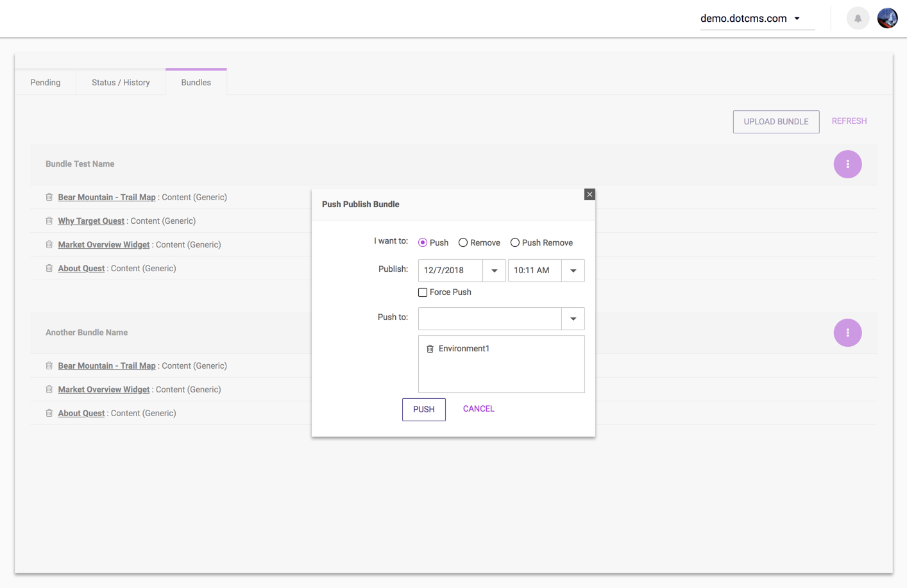The height and width of the screenshot is (588, 907).
Task: Select the Push radio option
Action: [423, 243]
